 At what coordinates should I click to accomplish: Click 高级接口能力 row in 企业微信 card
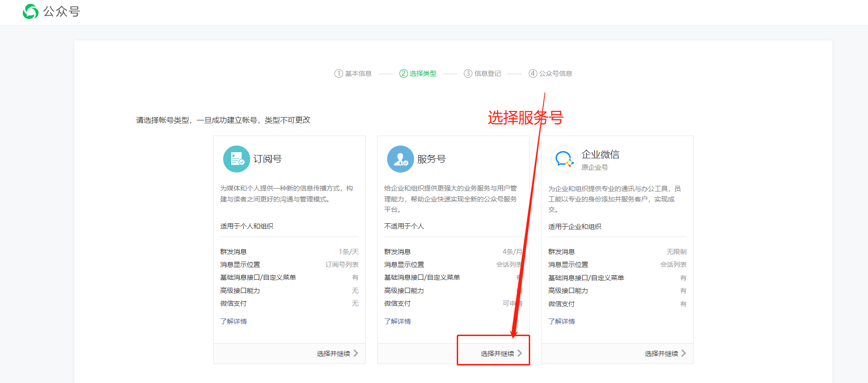[x=617, y=291]
